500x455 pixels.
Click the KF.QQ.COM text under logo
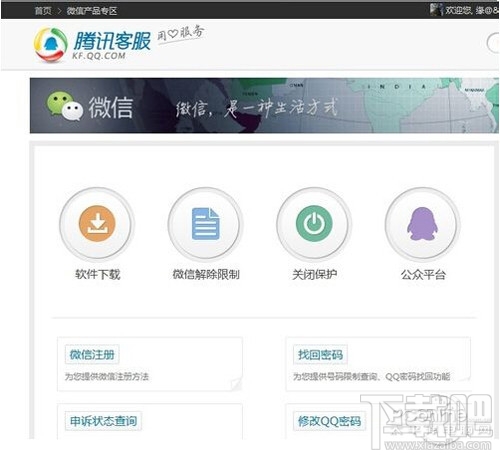tap(99, 56)
